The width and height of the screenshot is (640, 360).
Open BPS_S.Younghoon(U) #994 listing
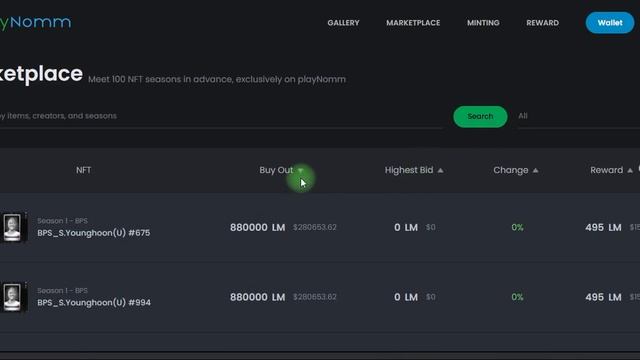94,302
